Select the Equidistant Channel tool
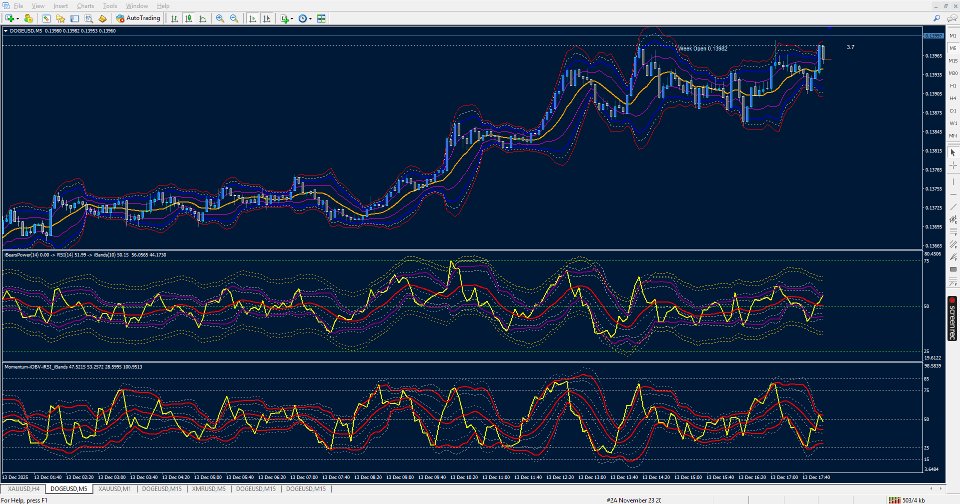Screen dimensions: 960x504 [x=953, y=219]
